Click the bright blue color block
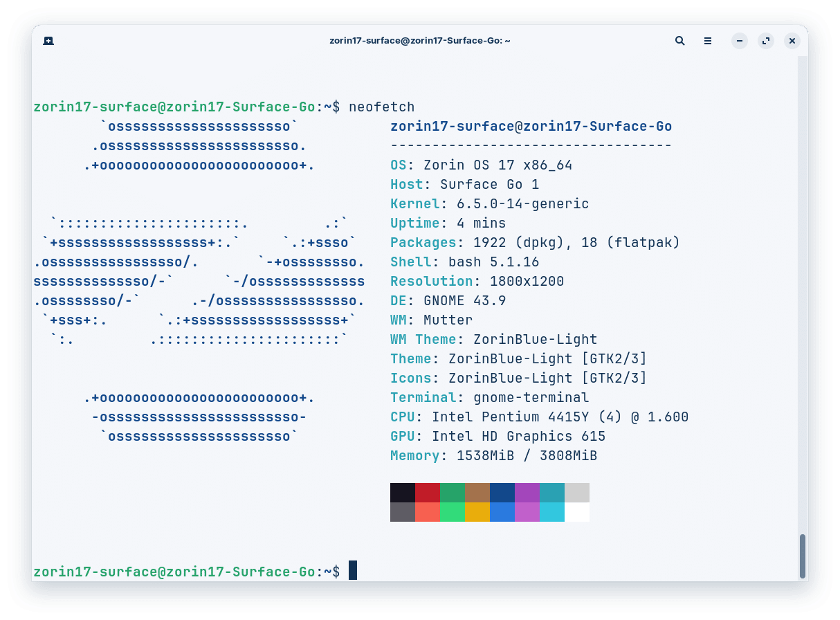This screenshot has height=620, width=840. pos(502,512)
